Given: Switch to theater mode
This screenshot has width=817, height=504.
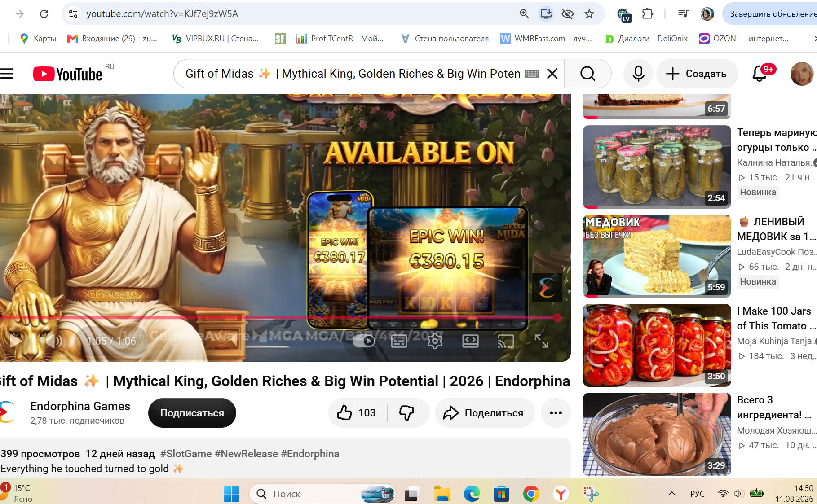Looking at the screenshot, I should pyautogui.click(x=470, y=342).
